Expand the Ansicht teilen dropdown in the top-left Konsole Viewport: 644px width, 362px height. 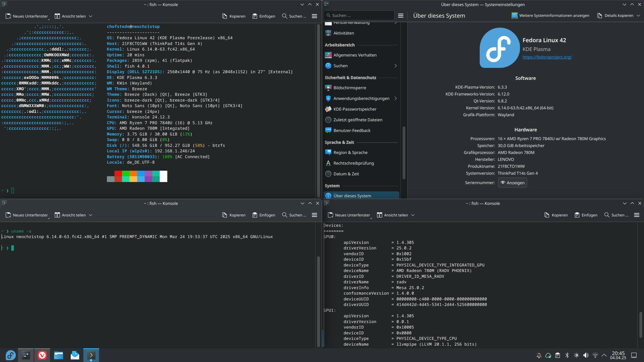pyautogui.click(x=91, y=16)
